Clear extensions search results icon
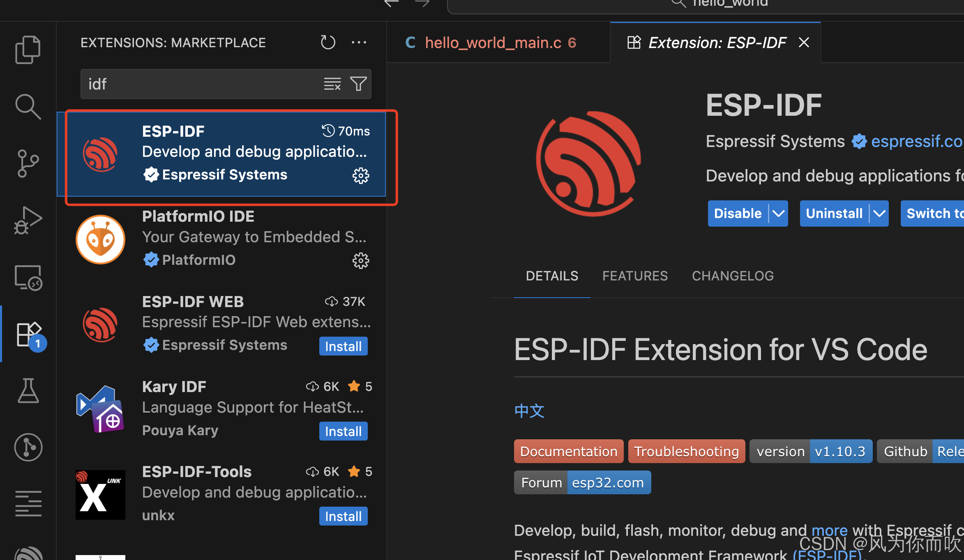964x560 pixels. [x=332, y=84]
